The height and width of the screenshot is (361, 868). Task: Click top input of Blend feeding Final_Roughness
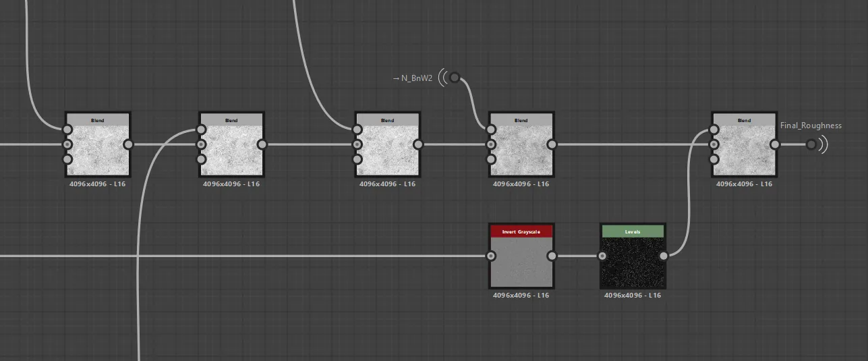[714, 130]
